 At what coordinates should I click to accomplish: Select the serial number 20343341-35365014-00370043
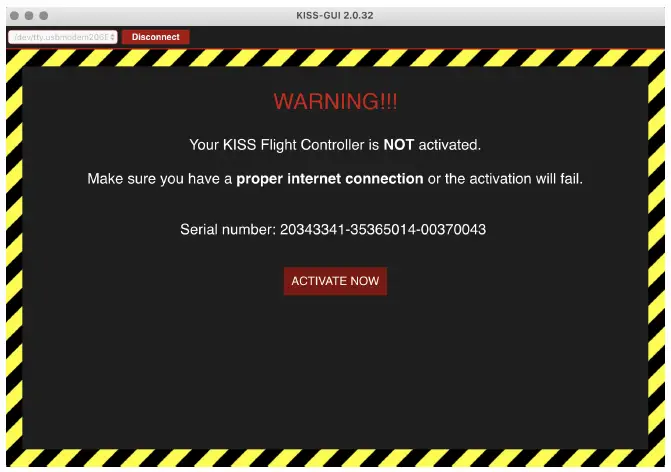point(383,230)
